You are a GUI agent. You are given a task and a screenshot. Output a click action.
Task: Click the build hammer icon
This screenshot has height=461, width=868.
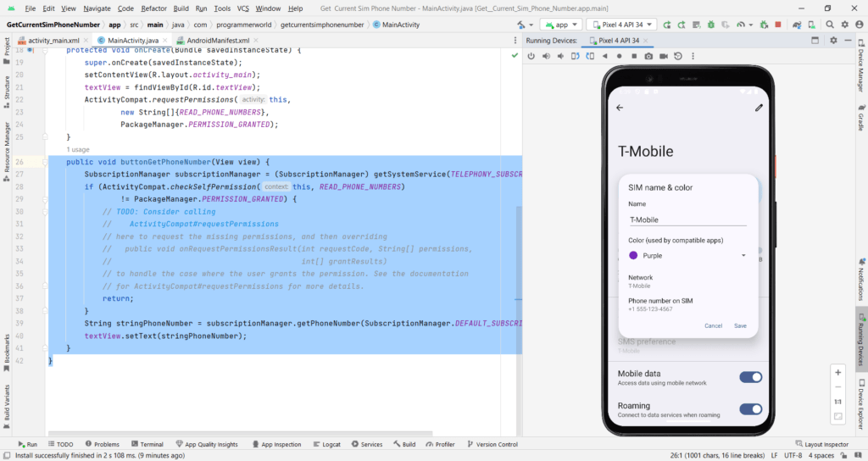tap(521, 25)
